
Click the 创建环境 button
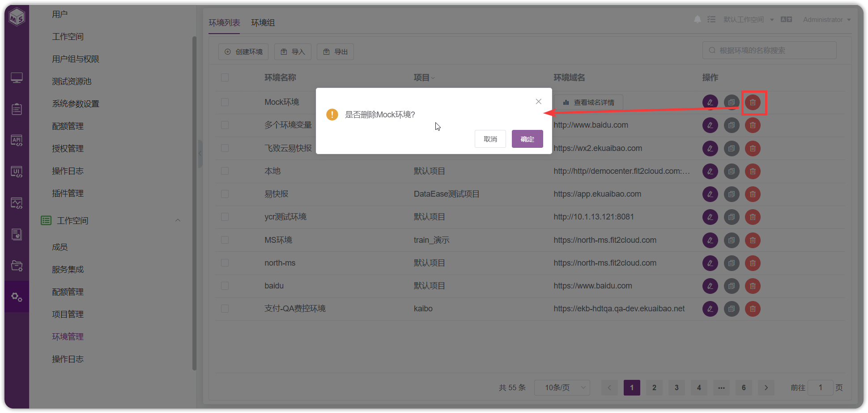coord(243,52)
